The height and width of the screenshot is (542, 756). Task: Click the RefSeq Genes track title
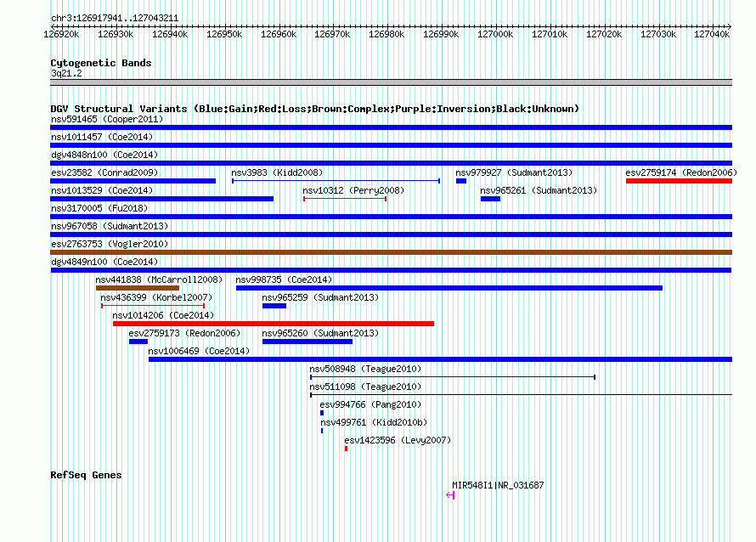(86, 475)
